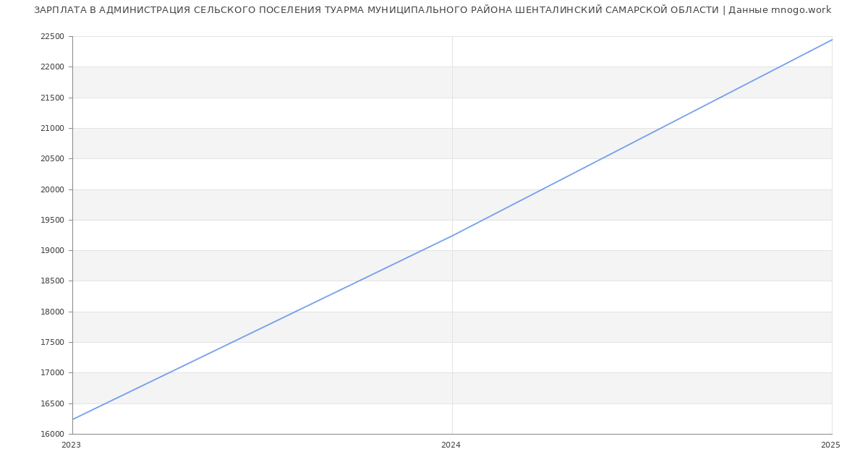This screenshot has width=868, height=470.
Task: Select the 19500 y-axis value
Action: tap(51, 221)
